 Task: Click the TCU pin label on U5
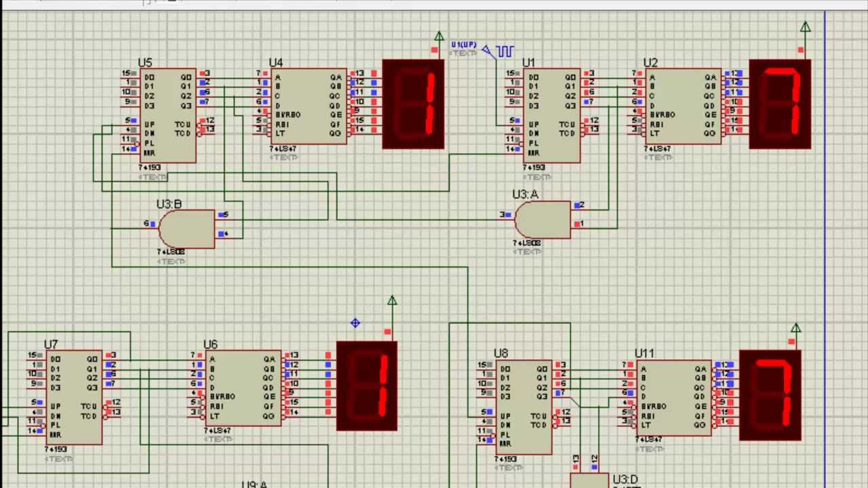(x=182, y=125)
